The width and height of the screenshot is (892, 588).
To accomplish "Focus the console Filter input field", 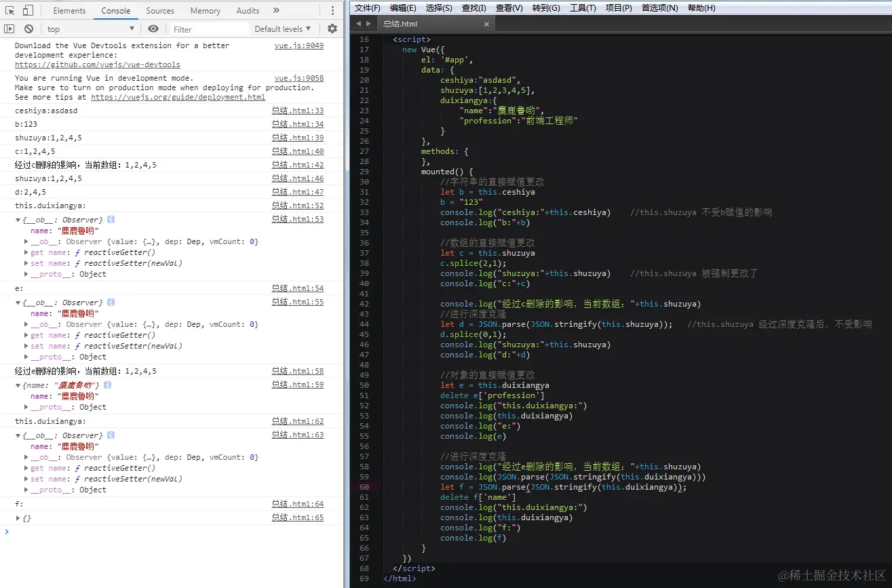I will (x=208, y=29).
